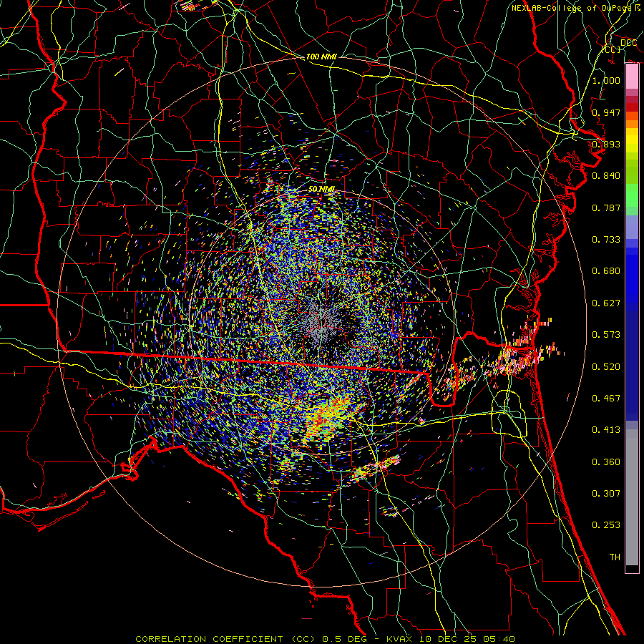Image resolution: width=644 pixels, height=644 pixels.
Task: Click the 1.000 legend value
Action: 606,80
